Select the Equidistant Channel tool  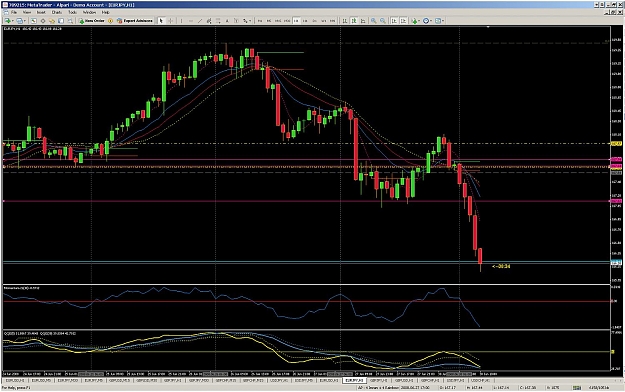[x=209, y=21]
